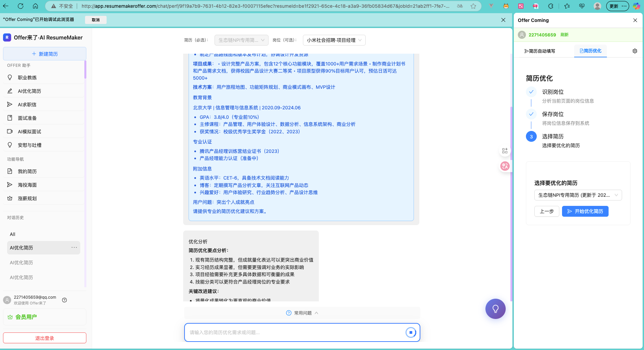The image size is (644, 350).
Task: Click the pink translate floating icon
Action: [x=505, y=166]
